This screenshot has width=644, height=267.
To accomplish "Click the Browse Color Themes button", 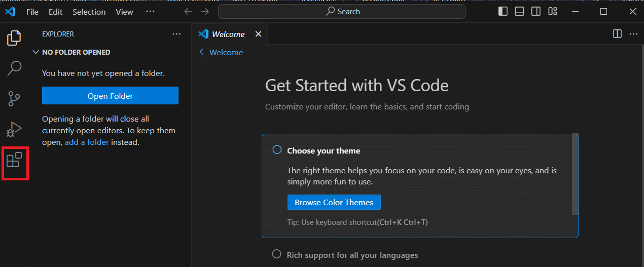I will pyautogui.click(x=334, y=202).
